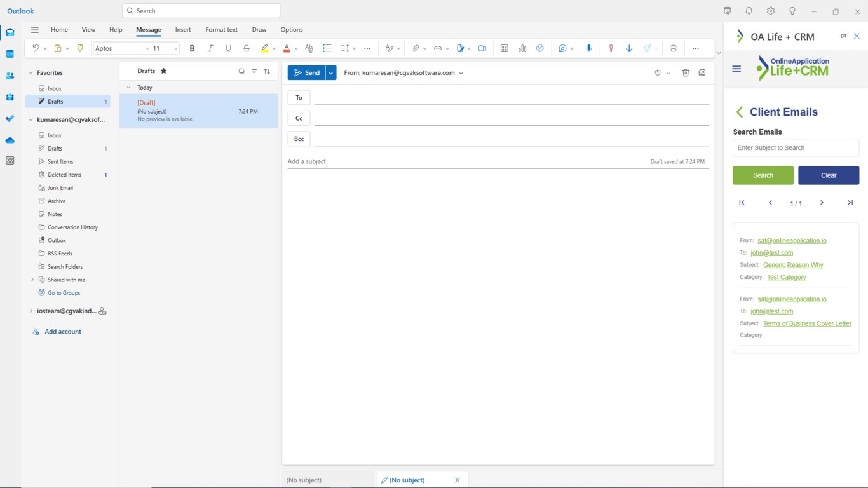Mark message as High importance

point(611,48)
